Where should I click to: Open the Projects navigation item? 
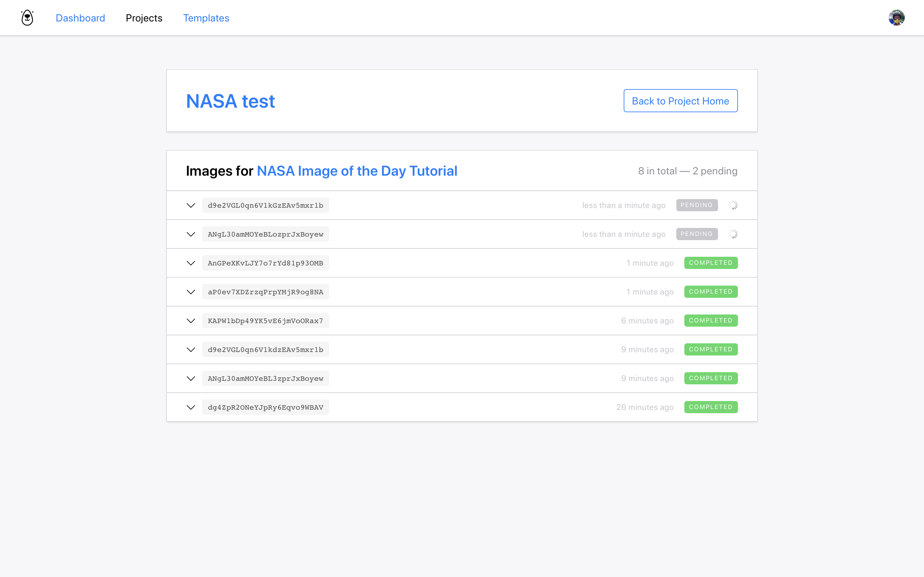[x=144, y=18]
